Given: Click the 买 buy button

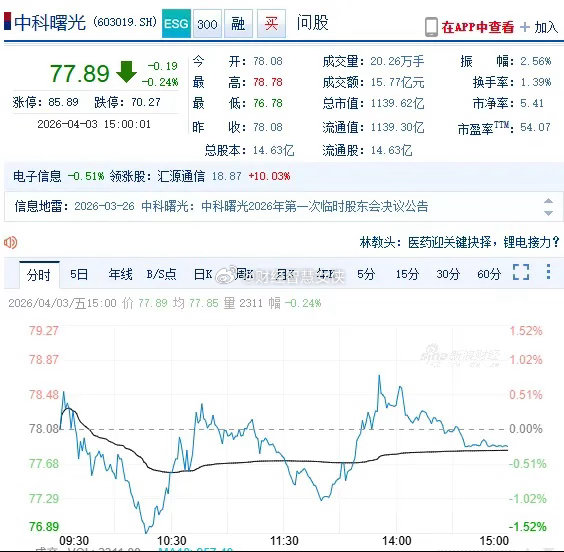Looking at the screenshot, I should (271, 24).
